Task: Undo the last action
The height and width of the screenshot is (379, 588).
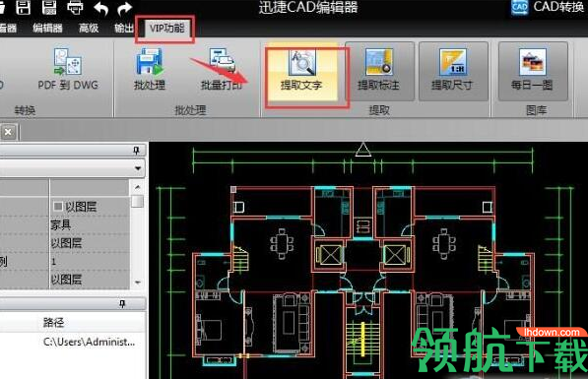Action: [x=100, y=8]
